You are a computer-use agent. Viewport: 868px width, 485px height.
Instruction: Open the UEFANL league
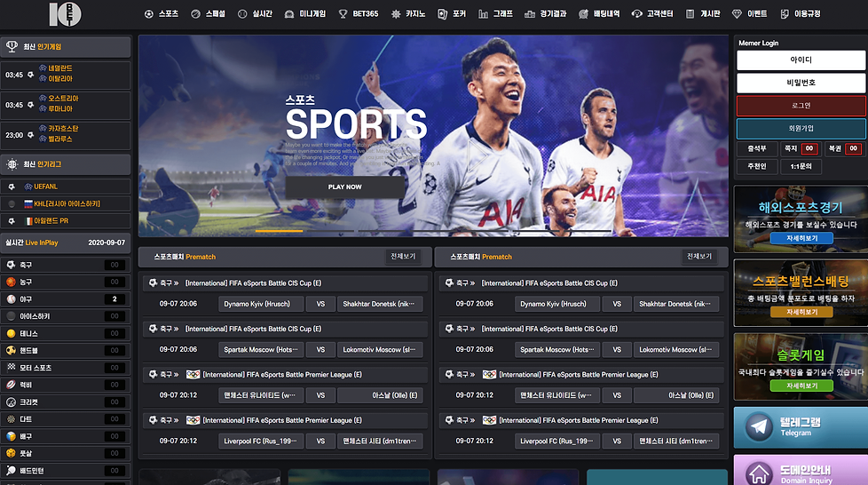click(x=66, y=187)
